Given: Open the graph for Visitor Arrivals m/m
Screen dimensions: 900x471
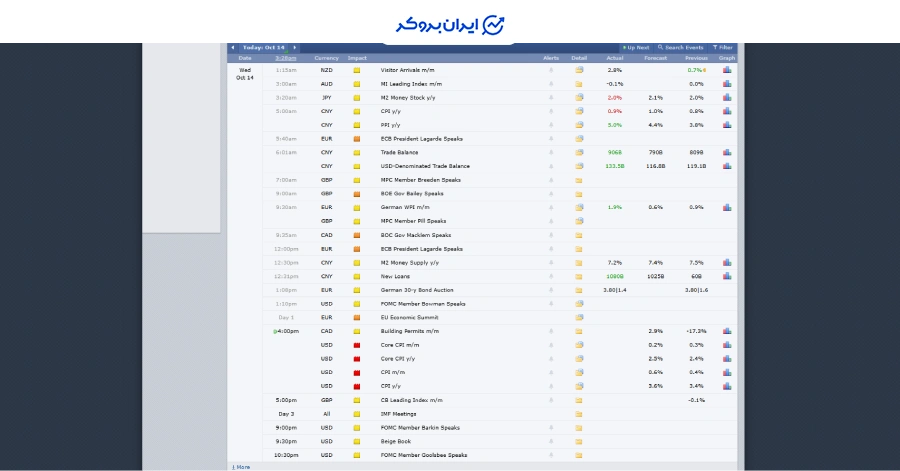Looking at the screenshot, I should click(x=727, y=70).
